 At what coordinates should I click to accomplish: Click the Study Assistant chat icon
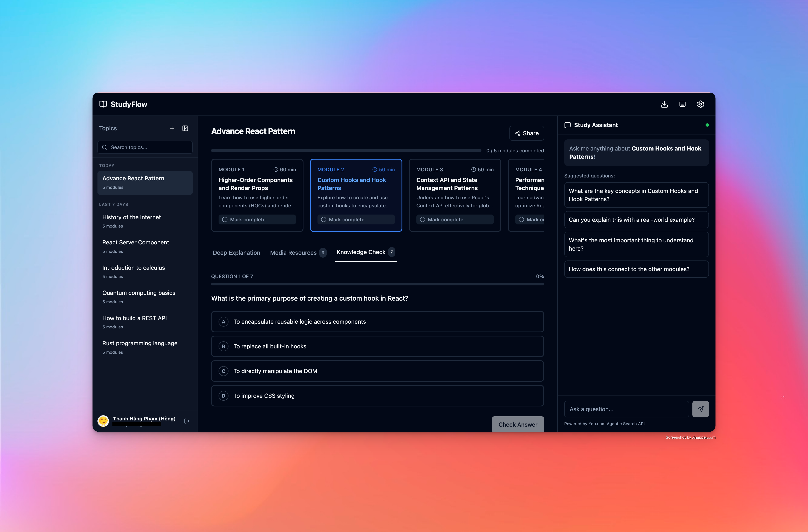point(567,125)
